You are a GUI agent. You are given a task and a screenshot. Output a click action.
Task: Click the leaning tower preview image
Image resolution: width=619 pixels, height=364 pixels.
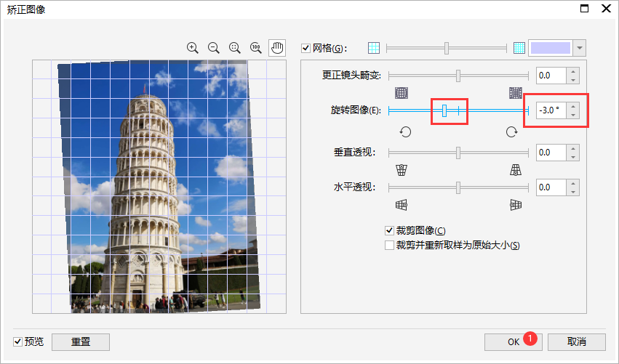coord(159,187)
